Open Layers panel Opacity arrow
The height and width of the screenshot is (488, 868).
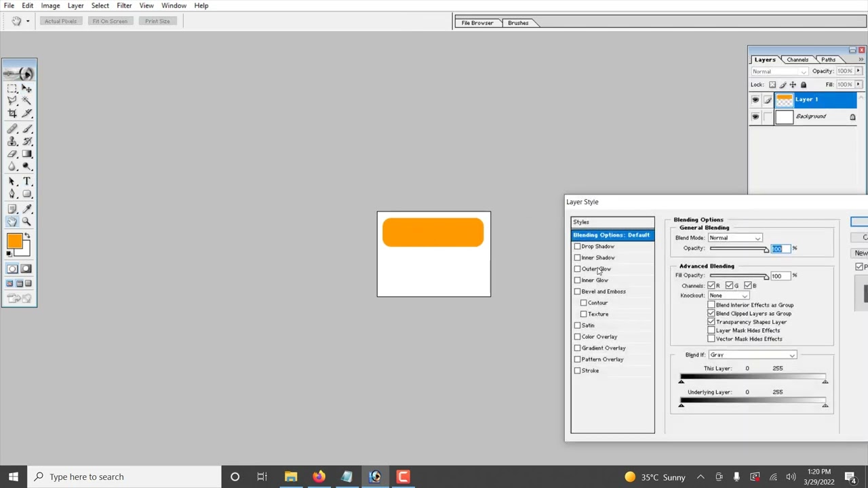click(858, 71)
